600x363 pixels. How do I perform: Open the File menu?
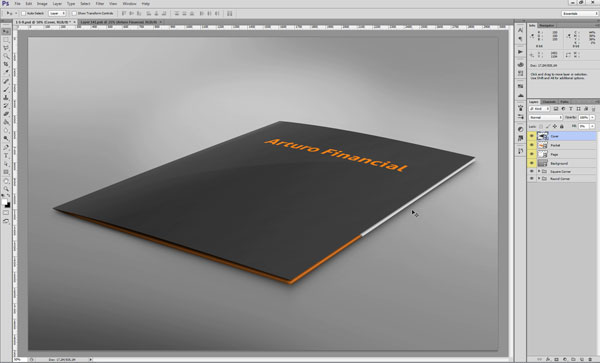18,4
